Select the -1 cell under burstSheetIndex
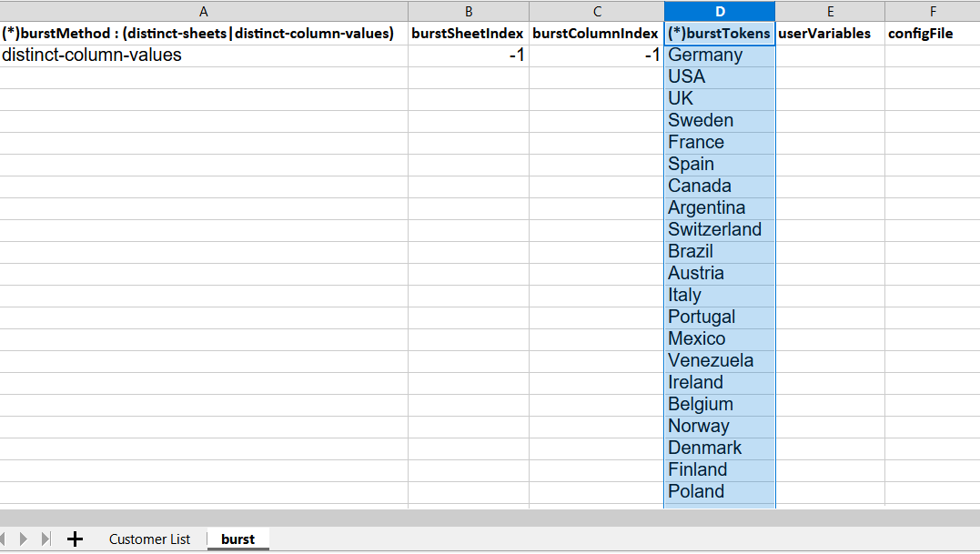 coord(469,55)
